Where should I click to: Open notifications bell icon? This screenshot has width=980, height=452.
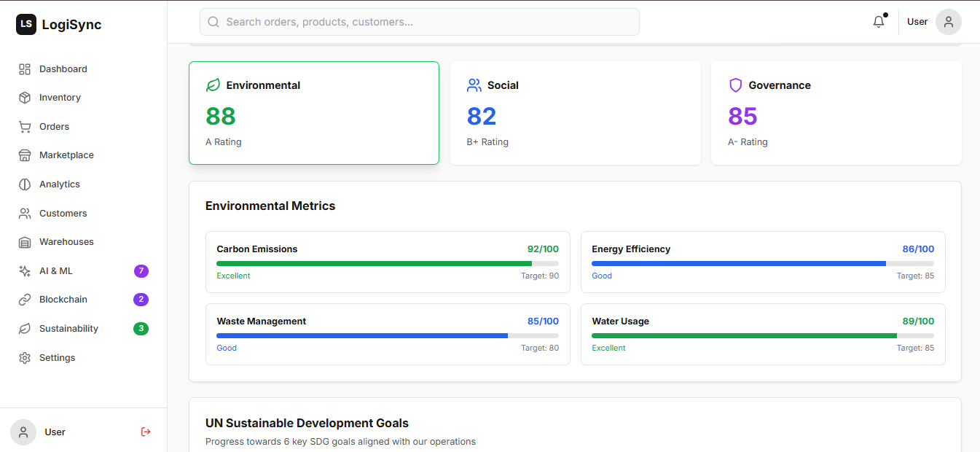879,22
